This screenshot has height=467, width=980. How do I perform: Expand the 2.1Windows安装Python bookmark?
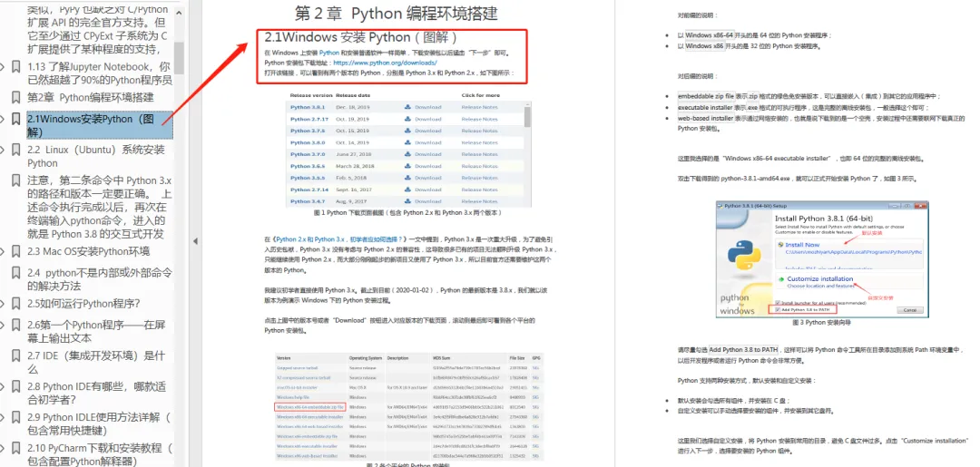[x=3, y=119]
